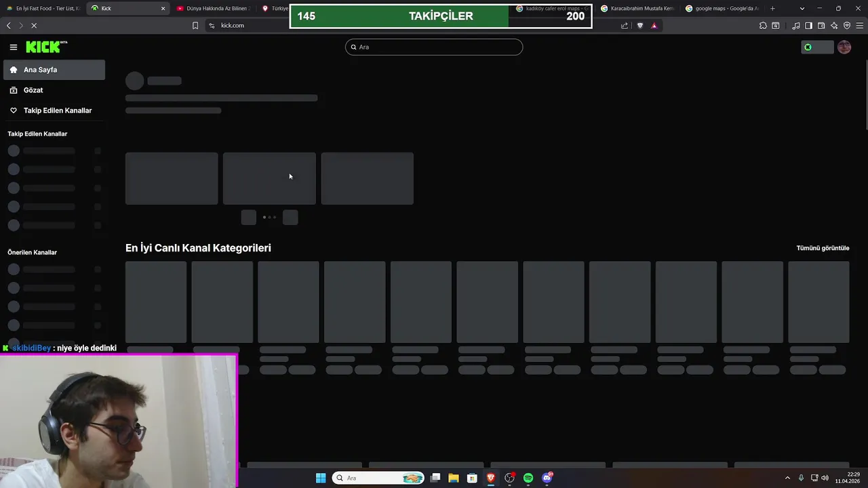Screen dimensions: 868x488
Task: Open File Explorer from taskbar
Action: point(454,478)
